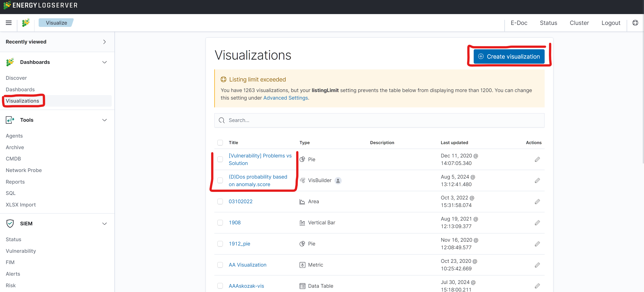Select the AA Visualization row checkbox
This screenshot has height=292, width=644.
point(220,265)
